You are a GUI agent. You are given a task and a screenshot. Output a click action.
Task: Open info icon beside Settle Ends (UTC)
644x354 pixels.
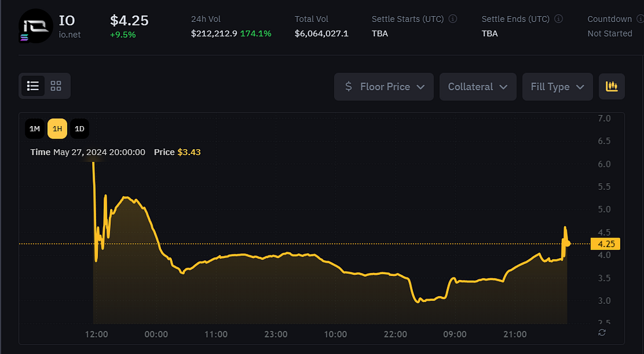pyautogui.click(x=558, y=19)
